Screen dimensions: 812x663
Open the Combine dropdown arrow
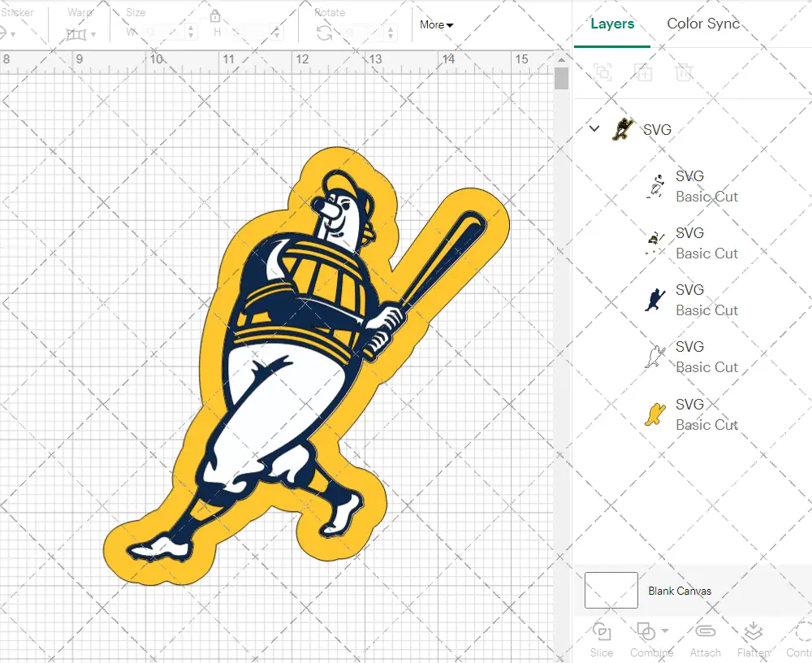[x=665, y=630]
